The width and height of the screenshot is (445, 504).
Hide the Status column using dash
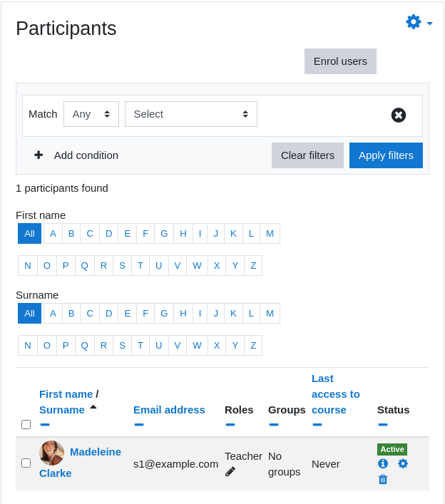point(383,425)
